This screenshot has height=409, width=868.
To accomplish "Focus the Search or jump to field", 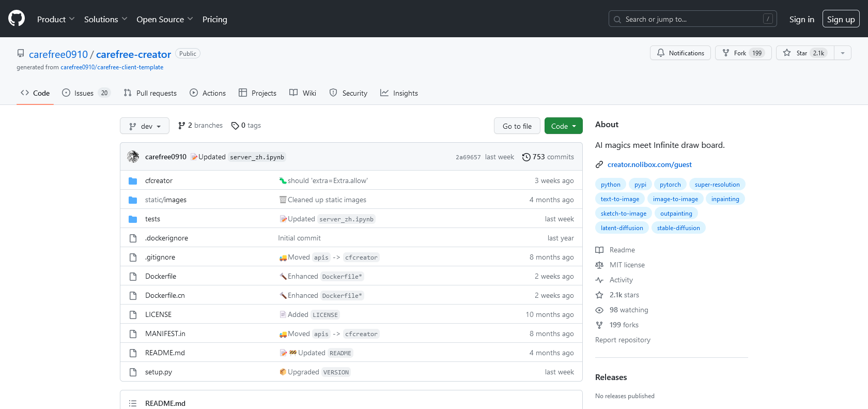I will [692, 19].
